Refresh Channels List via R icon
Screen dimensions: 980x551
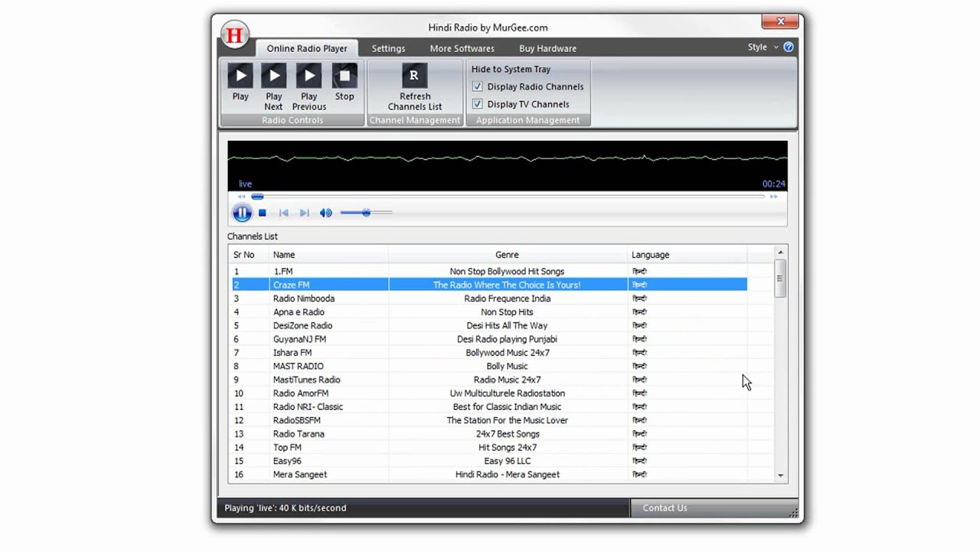pos(414,76)
